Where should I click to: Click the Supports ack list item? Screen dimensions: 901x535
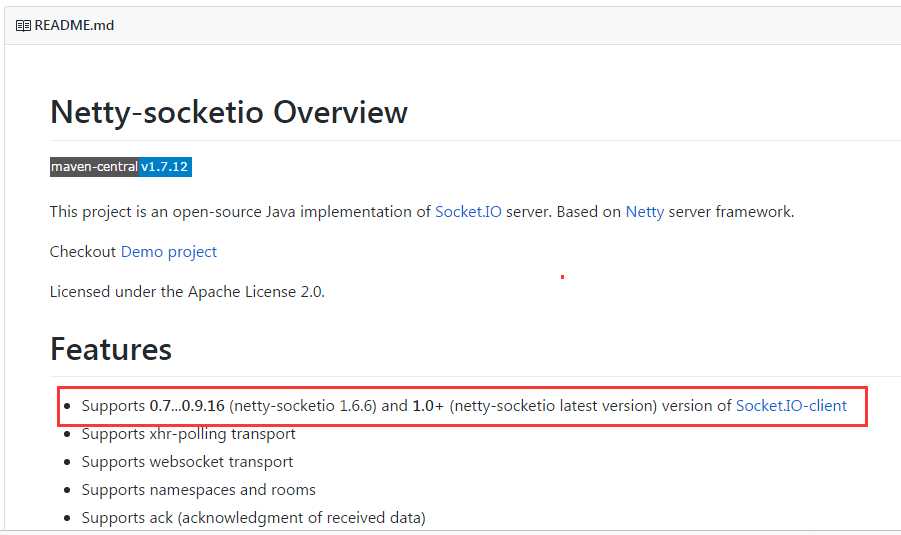[x=253, y=518]
